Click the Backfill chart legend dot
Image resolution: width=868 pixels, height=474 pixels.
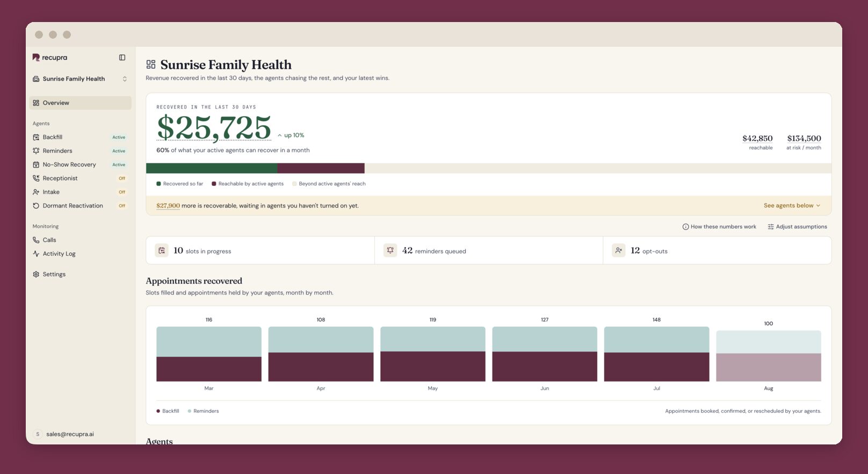tap(158, 411)
